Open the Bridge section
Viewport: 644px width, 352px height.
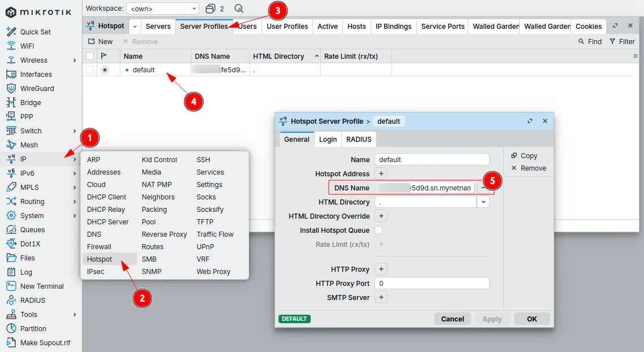click(31, 103)
